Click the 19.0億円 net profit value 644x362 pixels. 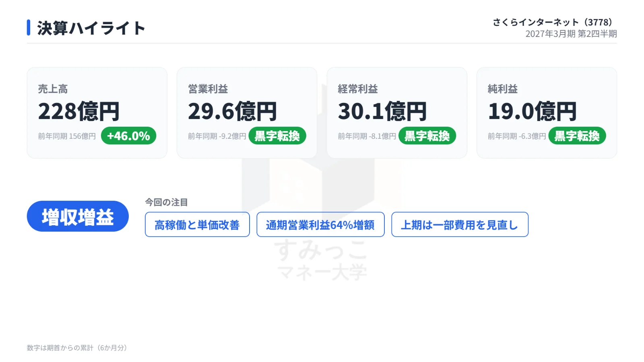pos(532,111)
